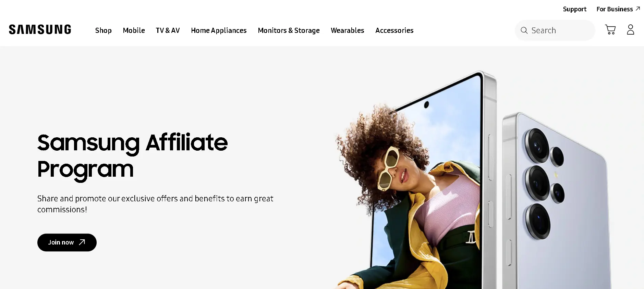Open the Home Appliances menu
The height and width of the screenshot is (289, 644).
pyautogui.click(x=219, y=30)
